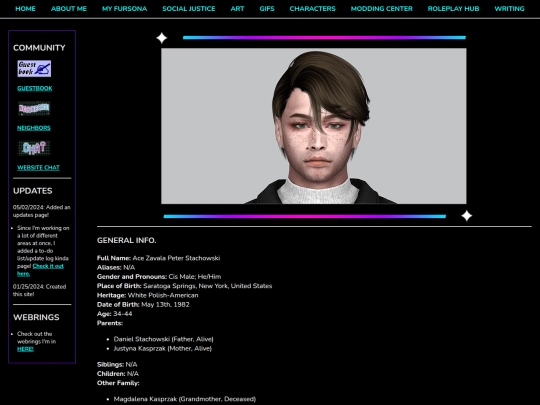Click the Guest book badge icon
The height and width of the screenshot is (405, 540).
(34, 69)
